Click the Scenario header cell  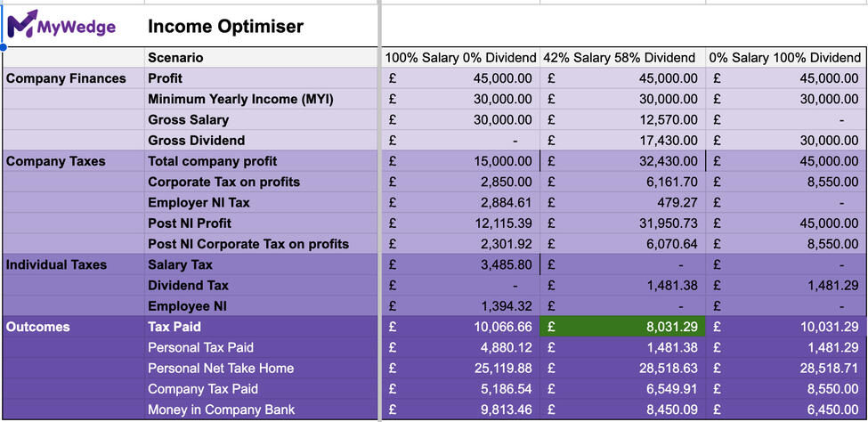coord(175,58)
